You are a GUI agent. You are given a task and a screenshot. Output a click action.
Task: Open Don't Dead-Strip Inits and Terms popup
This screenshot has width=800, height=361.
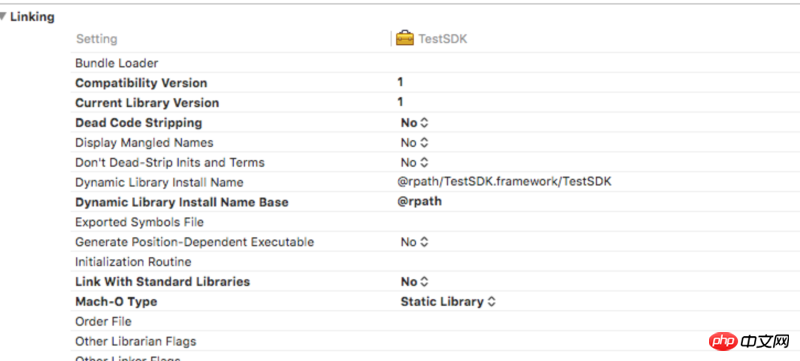pos(414,163)
